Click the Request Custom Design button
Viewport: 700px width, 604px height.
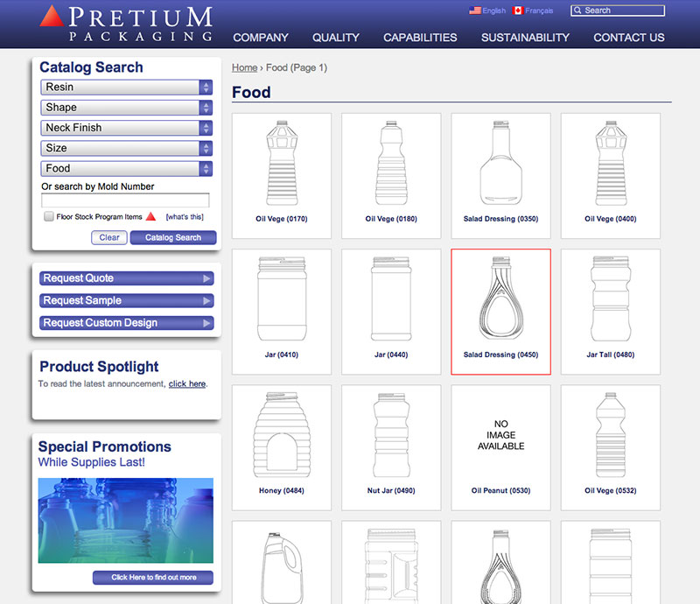(126, 323)
